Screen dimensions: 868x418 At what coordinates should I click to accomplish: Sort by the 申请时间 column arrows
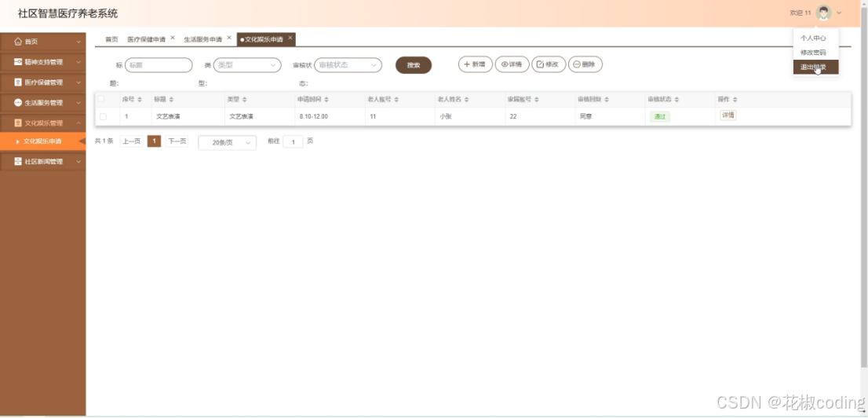coord(326,99)
